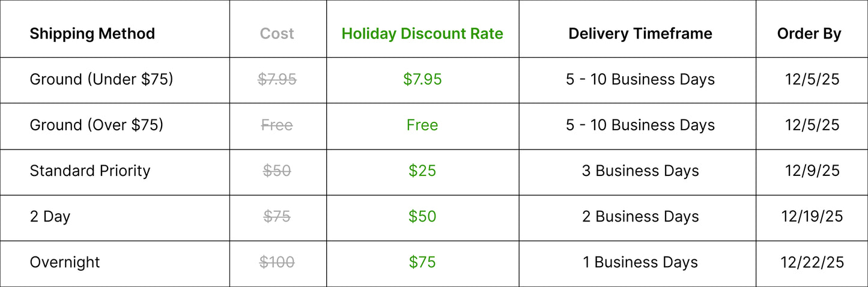Click the 12/9/25 order-by date
Screen dimensions: 868x287
click(x=812, y=171)
